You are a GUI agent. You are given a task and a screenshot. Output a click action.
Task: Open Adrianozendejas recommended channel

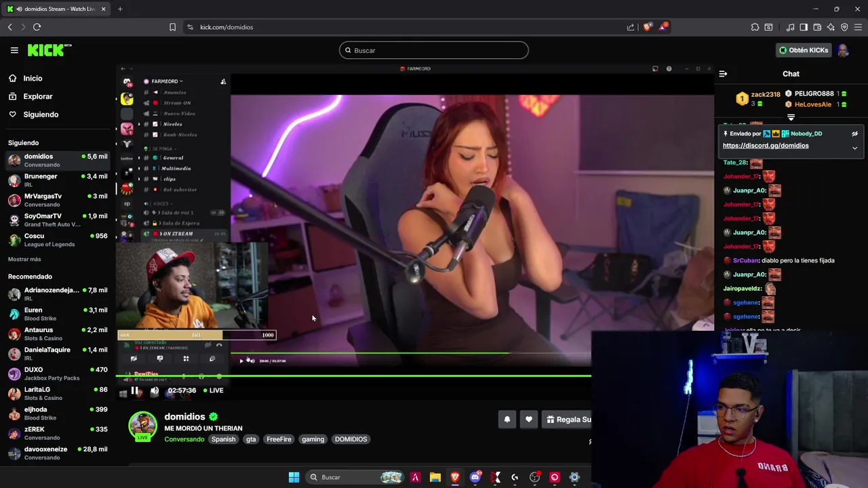[x=58, y=294]
